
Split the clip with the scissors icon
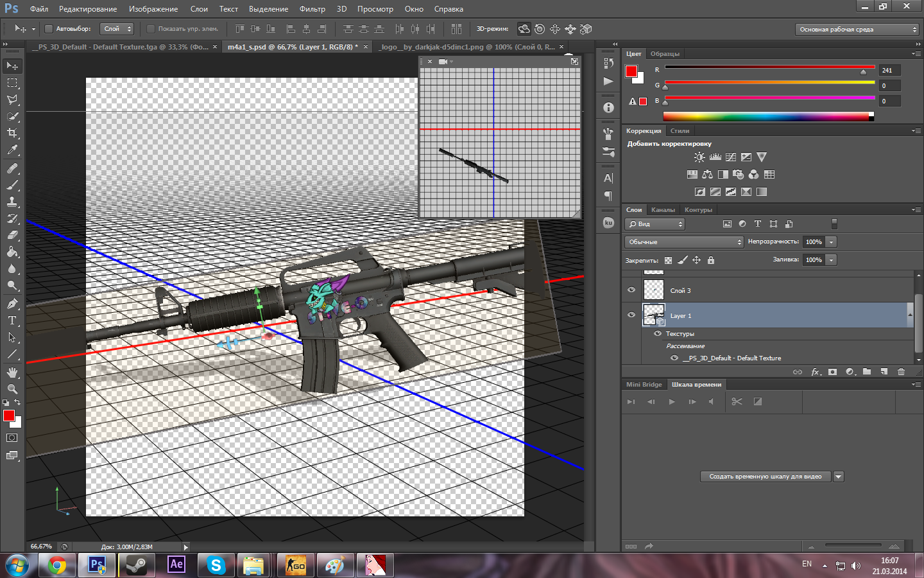point(737,401)
